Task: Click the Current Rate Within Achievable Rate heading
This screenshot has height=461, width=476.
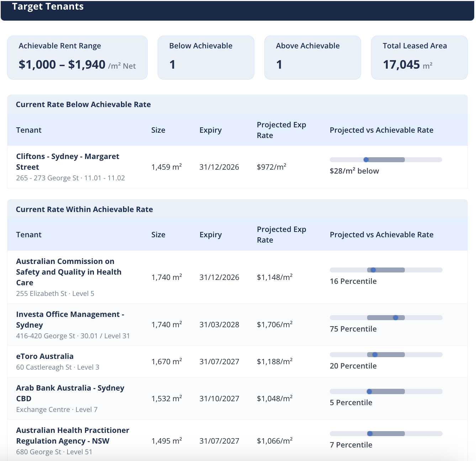Action: (x=84, y=210)
